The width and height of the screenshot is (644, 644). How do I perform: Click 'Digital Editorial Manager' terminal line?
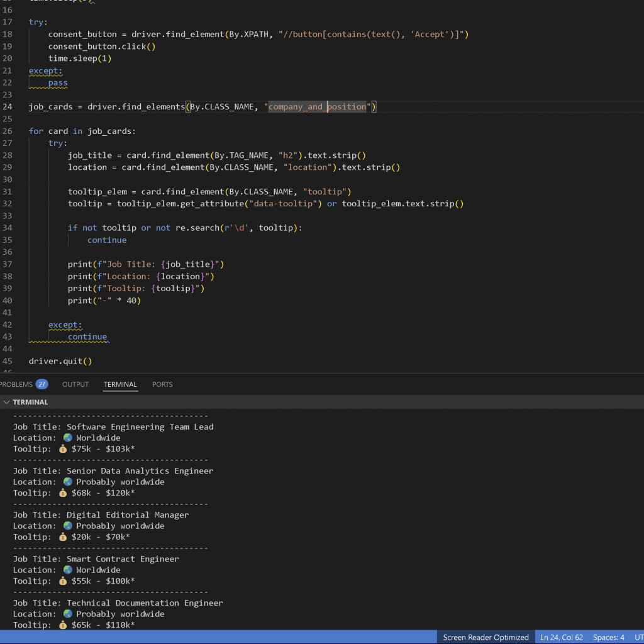[x=128, y=514]
